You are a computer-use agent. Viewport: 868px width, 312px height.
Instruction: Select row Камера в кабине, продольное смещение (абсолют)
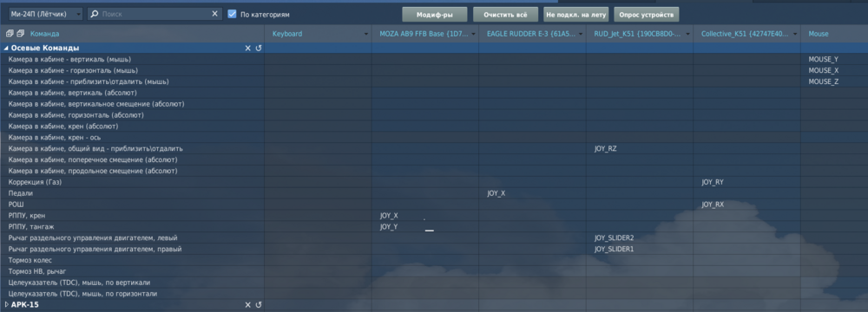coord(132,171)
